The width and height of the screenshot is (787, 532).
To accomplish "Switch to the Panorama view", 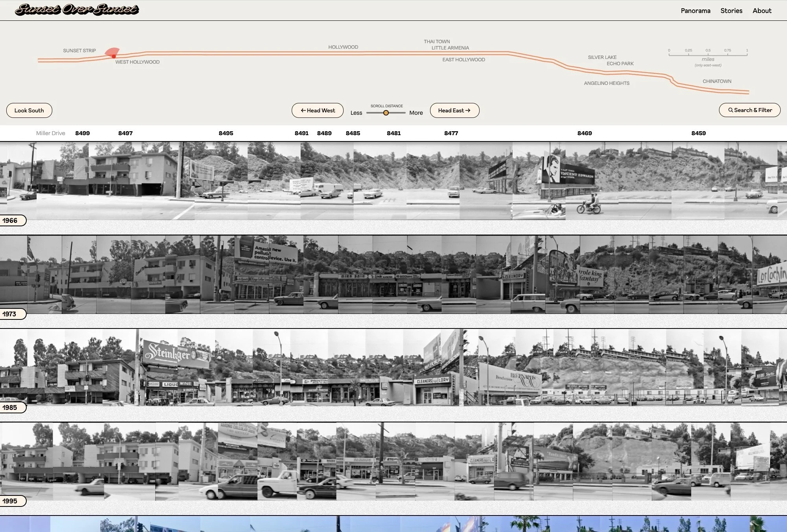I will [695, 11].
